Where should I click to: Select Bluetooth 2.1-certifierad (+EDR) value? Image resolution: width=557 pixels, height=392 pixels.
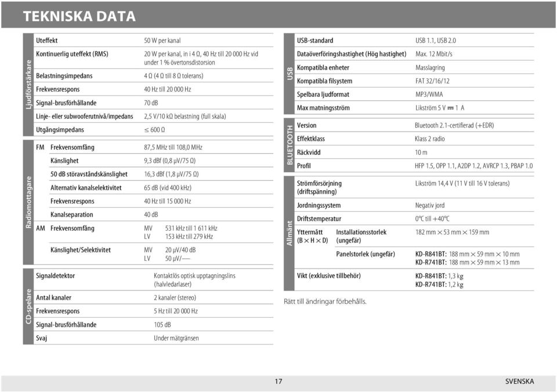point(454,125)
